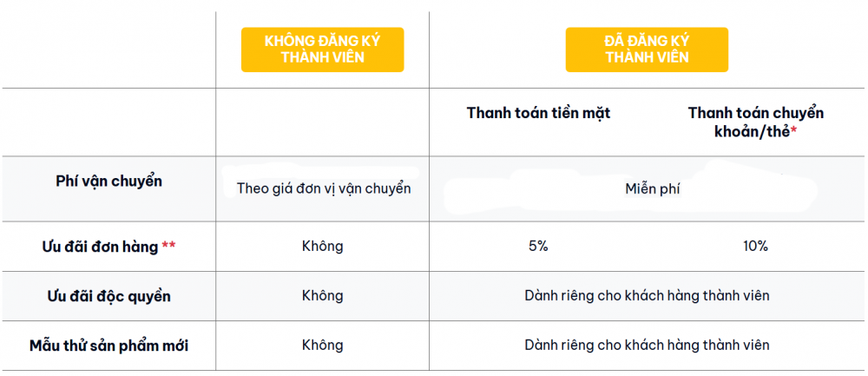This screenshot has height=376, width=868.
Task: Click the Mẫu thử sản phẩm mới label
Action: pos(108,346)
